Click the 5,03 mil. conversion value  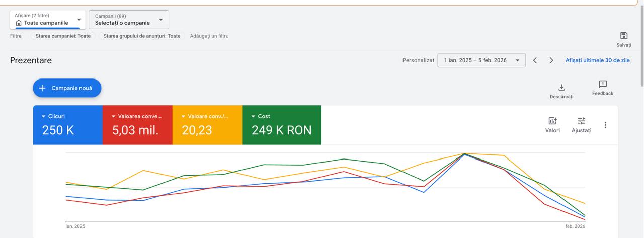[135, 130]
